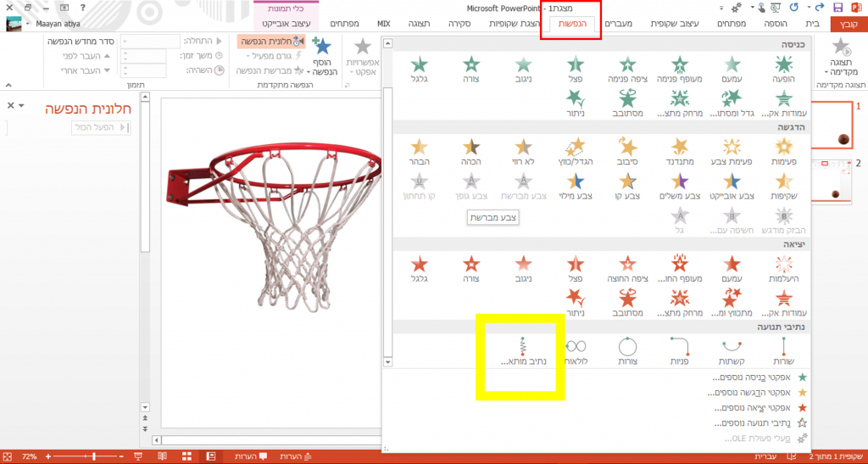Open the MIX ribbon tab
This screenshot has width=868, height=464.
pos(384,24)
